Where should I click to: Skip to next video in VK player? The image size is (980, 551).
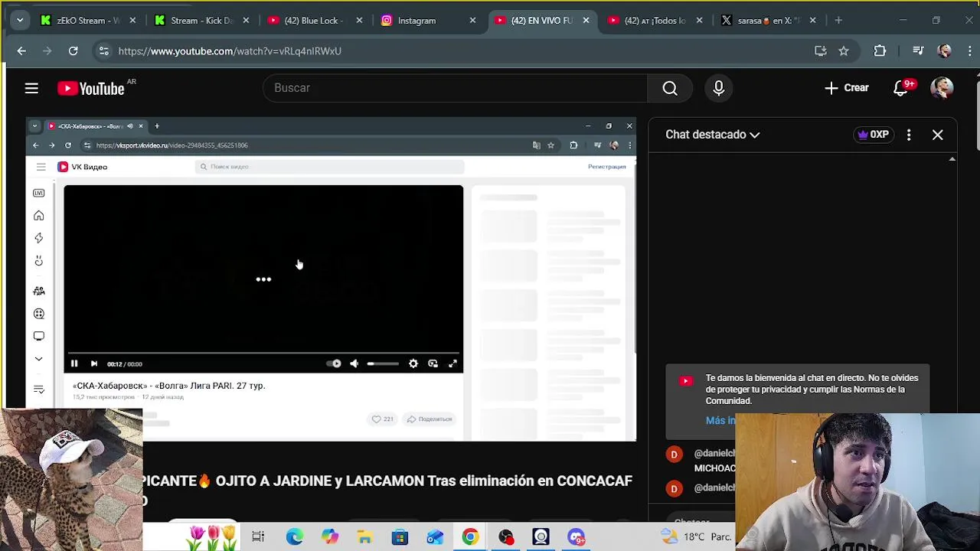[x=94, y=364]
